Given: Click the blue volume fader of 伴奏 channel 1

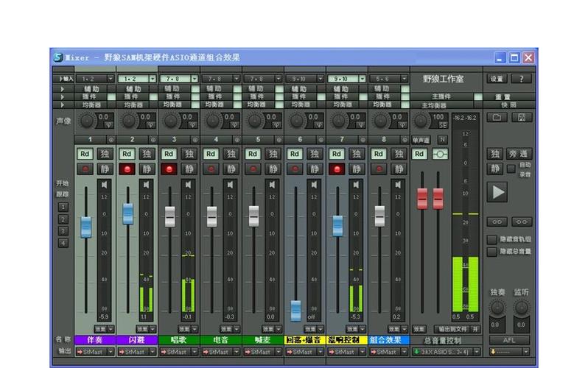Looking at the screenshot, I should pos(86,227).
